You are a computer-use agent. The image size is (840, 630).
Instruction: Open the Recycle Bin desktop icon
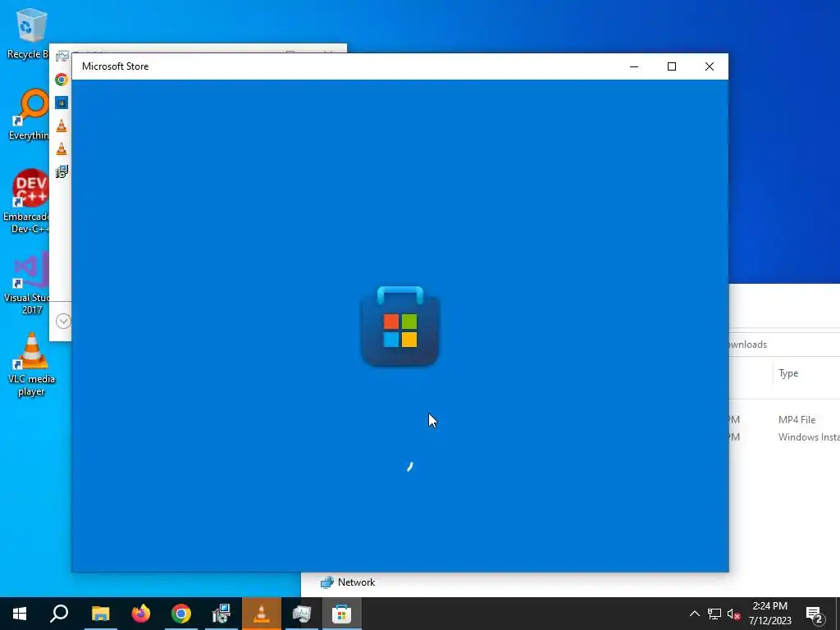click(28, 33)
